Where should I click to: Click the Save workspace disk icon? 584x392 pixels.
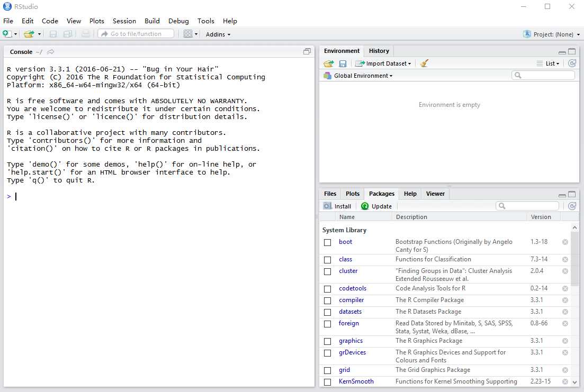(343, 63)
